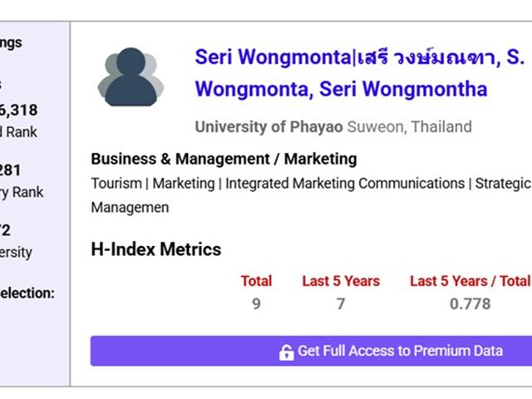Click the World Rank number in the sidebar

pos(18,111)
